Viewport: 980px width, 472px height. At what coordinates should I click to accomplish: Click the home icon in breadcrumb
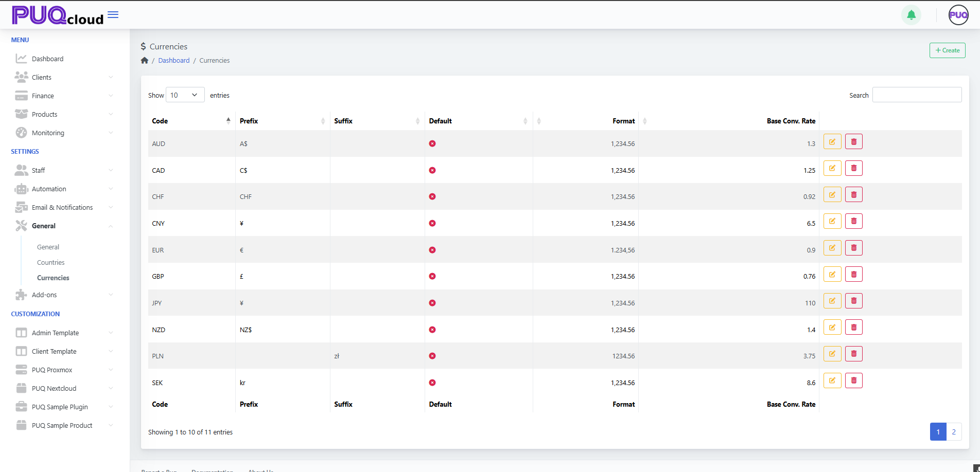[x=145, y=60]
